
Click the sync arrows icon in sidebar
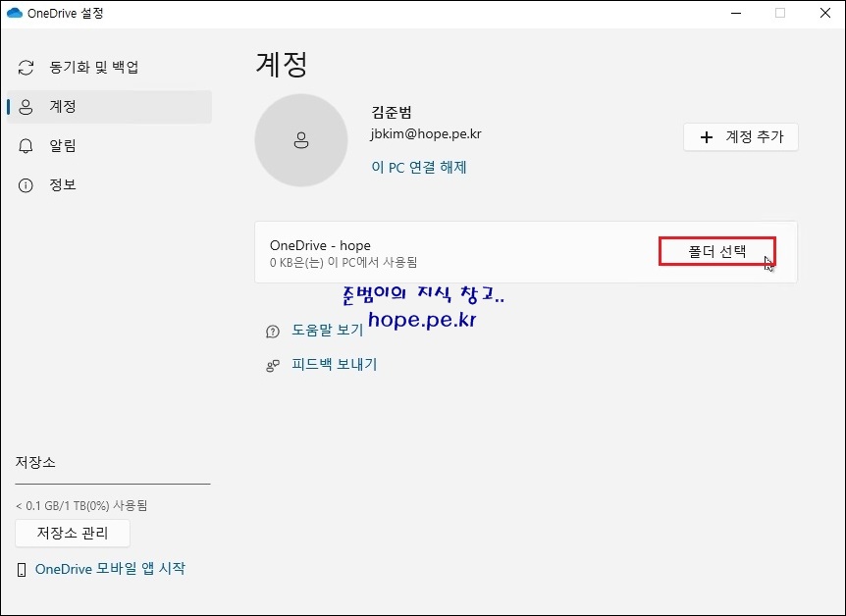[x=26, y=68]
